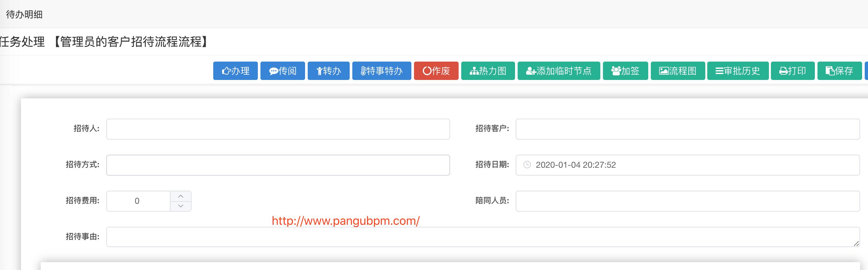Click the thumbs-up icon on 办理
The height and width of the screenshot is (270, 868).
coord(226,71)
